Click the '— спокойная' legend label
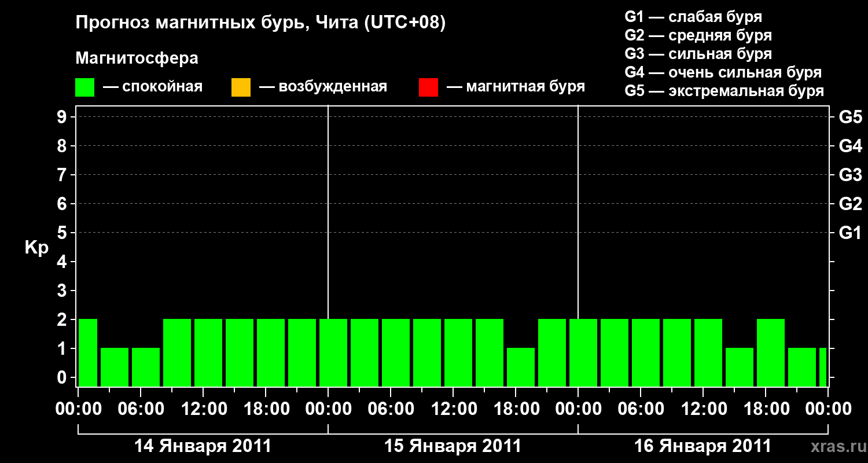 153,87
